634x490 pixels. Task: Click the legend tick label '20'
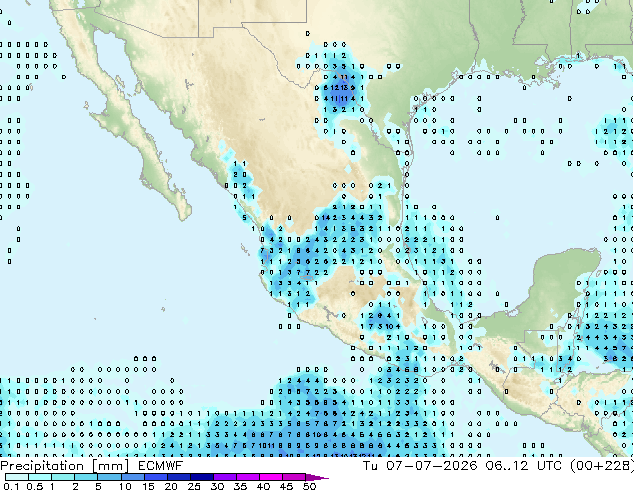pos(171,486)
